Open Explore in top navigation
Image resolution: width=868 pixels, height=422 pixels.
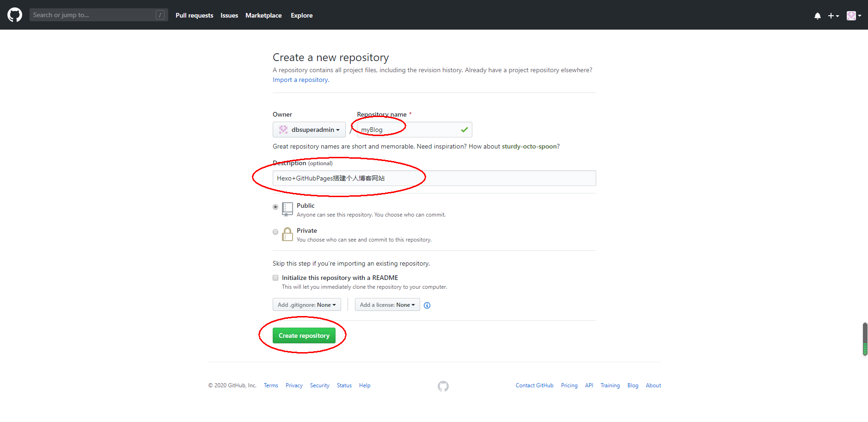click(302, 15)
